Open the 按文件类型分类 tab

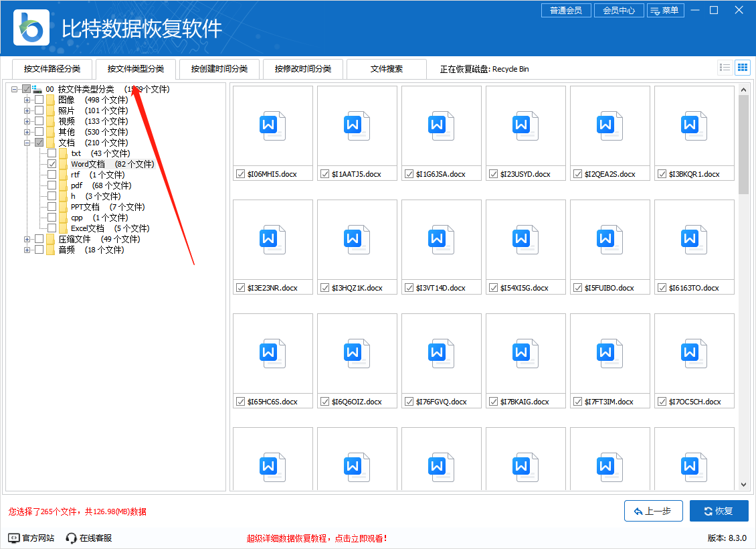point(136,69)
